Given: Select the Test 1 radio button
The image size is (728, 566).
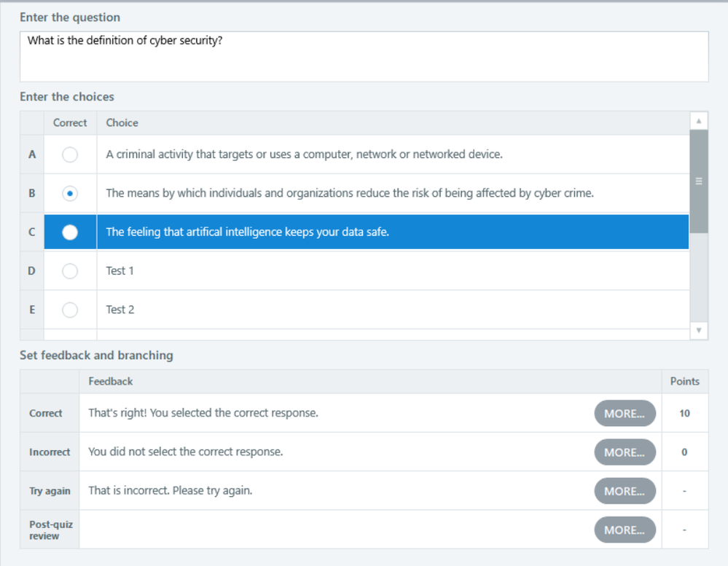Looking at the screenshot, I should 70,271.
